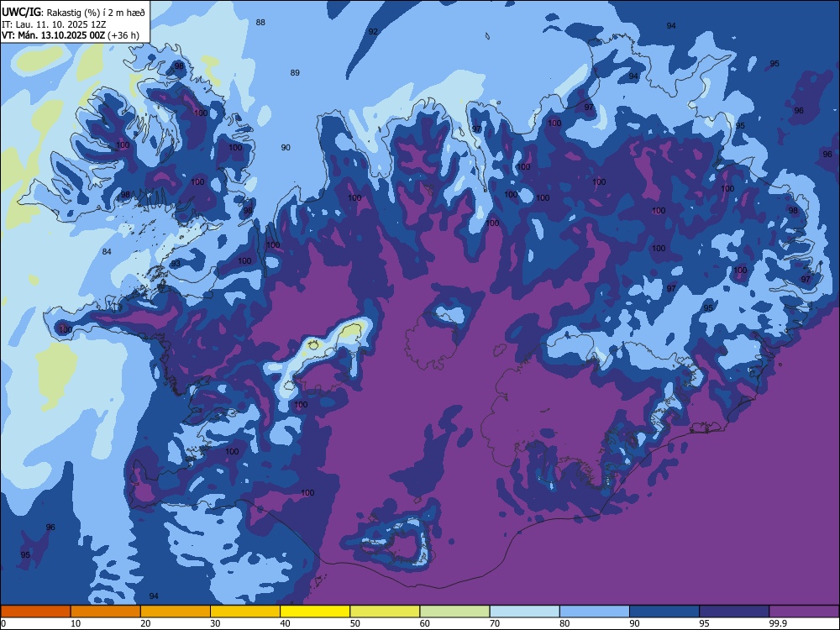Image resolution: width=840 pixels, height=630 pixels.
Task: Click the pale blue 70–80 legend swatch
Action: [x=524, y=612]
